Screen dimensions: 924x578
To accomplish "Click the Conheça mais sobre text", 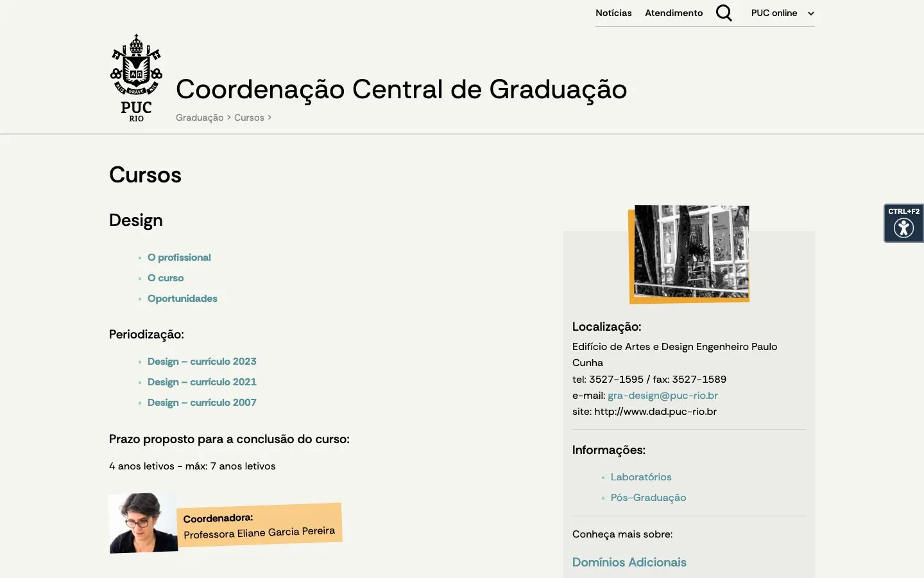I will click(x=622, y=534).
